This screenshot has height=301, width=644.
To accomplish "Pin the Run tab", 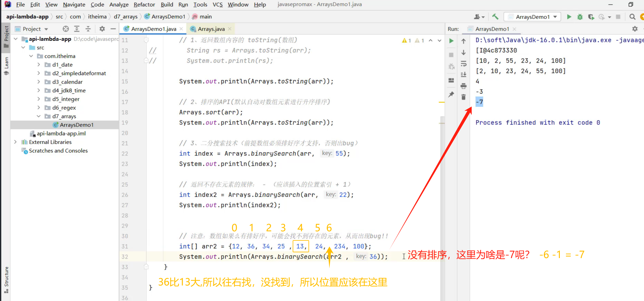I will [451, 94].
